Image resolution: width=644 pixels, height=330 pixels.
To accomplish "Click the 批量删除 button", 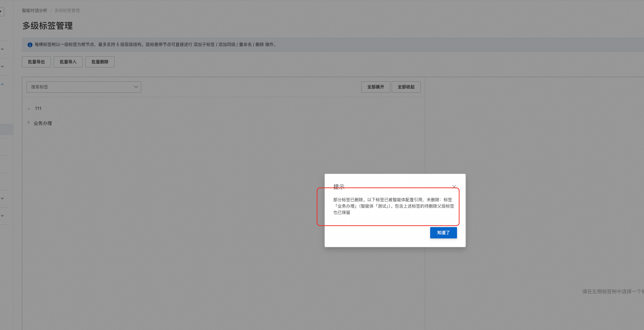I will [x=100, y=62].
